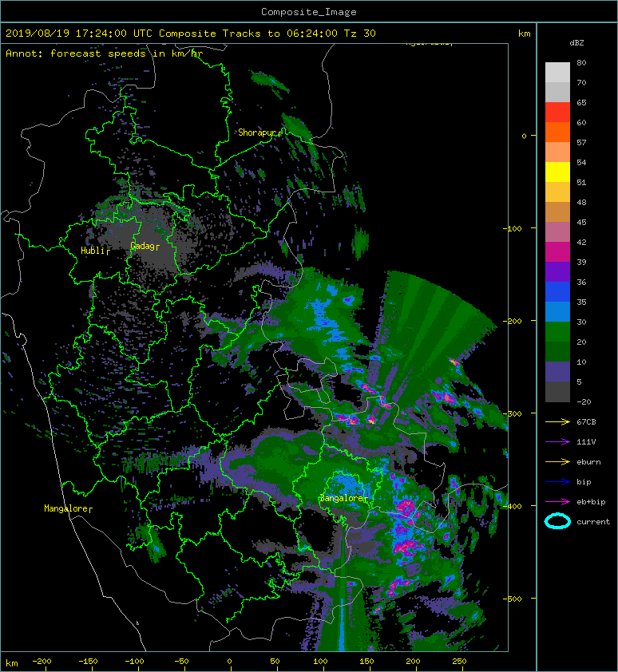The image size is (618, 672).
Task: Pick the dark orange swatch below red
Action: (x=557, y=132)
